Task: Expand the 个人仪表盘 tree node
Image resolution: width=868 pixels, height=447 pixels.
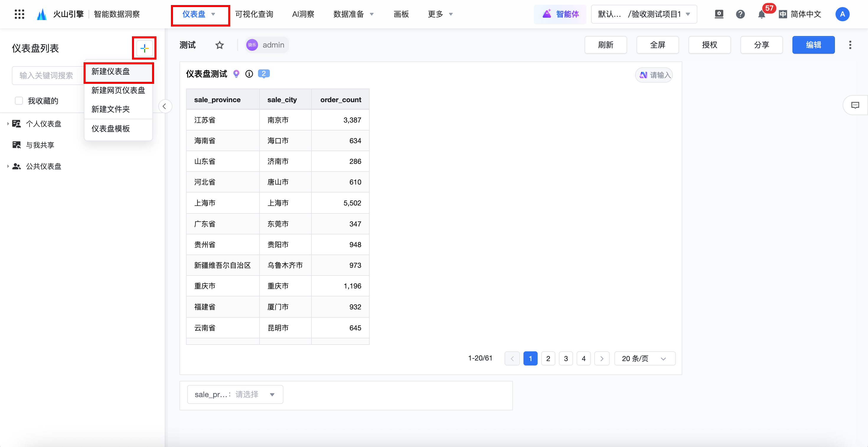Action: tap(8, 124)
